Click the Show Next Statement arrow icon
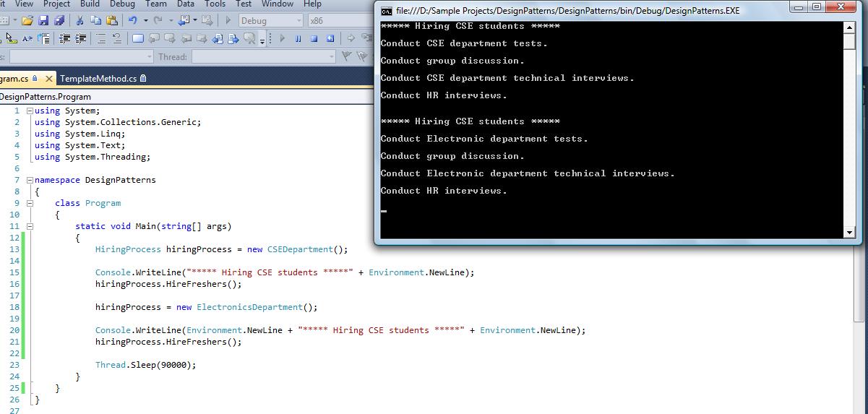The image size is (868, 414). (x=351, y=38)
